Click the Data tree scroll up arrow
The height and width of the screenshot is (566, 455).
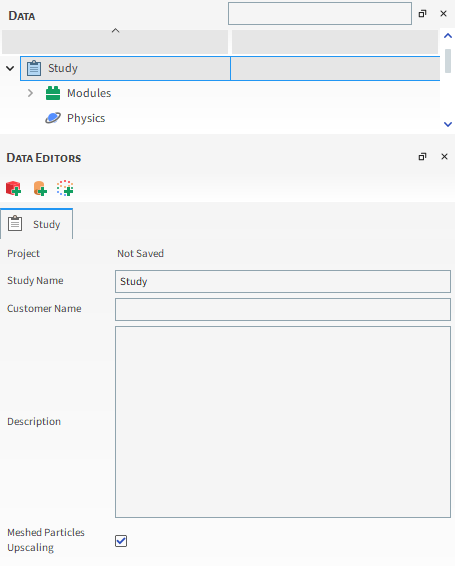pyautogui.click(x=448, y=36)
